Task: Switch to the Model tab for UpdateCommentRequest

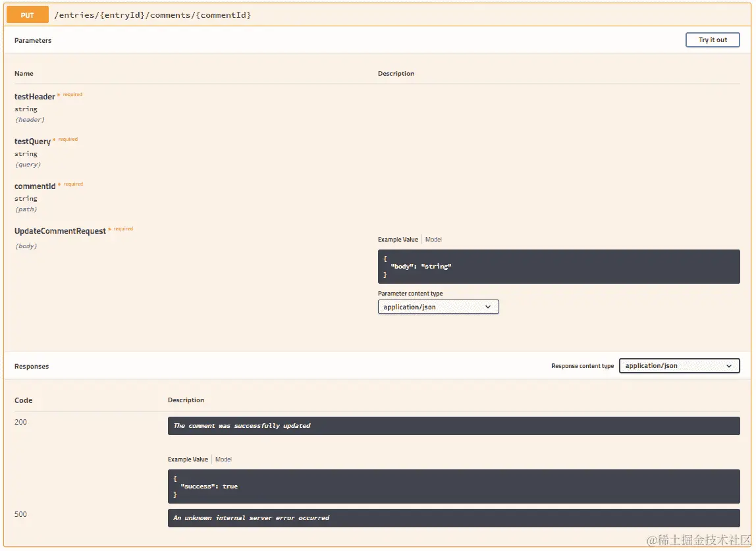Action: pos(433,239)
